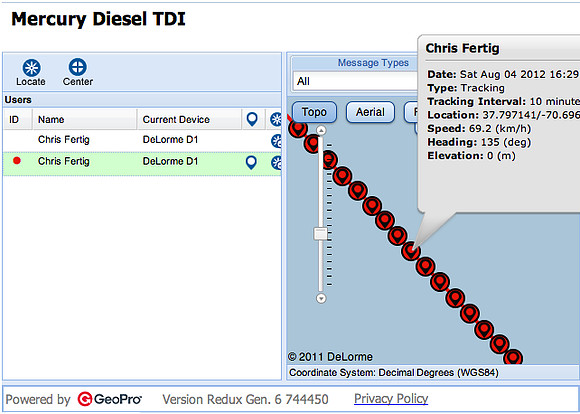Click the Type: Tracking line in the popup

click(x=466, y=88)
